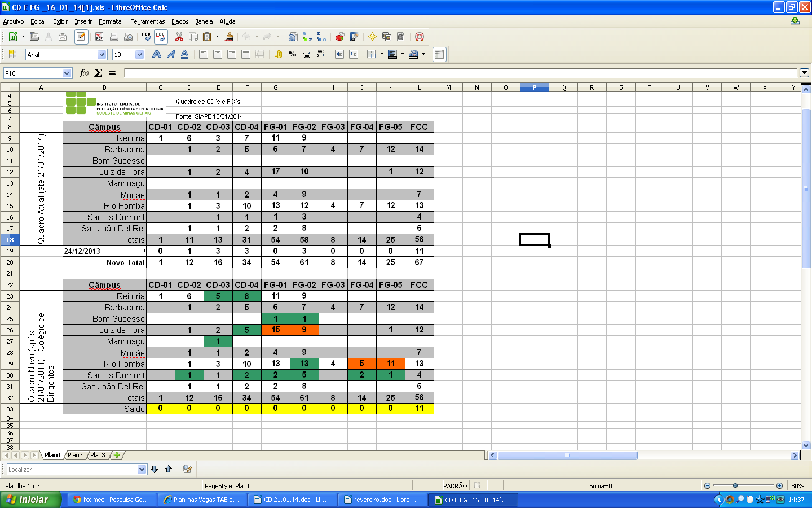Expand the font size dropdown
The image size is (812, 508).
pyautogui.click(x=140, y=55)
